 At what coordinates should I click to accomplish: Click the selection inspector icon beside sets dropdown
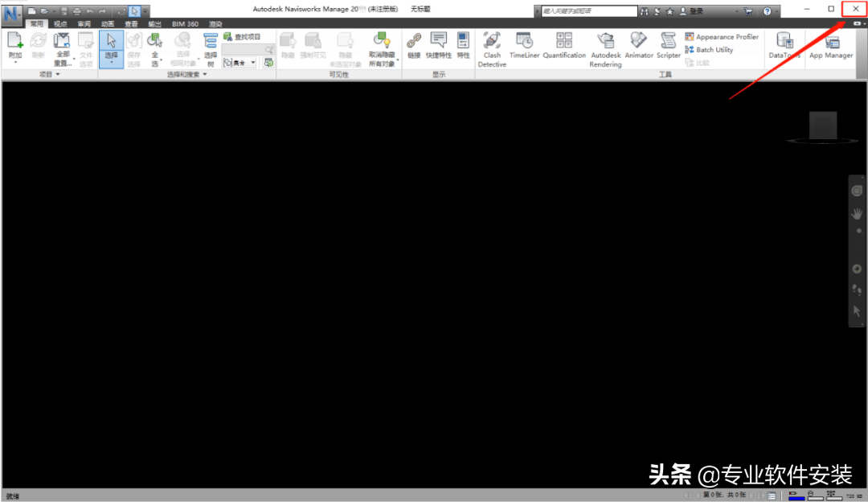tap(268, 64)
